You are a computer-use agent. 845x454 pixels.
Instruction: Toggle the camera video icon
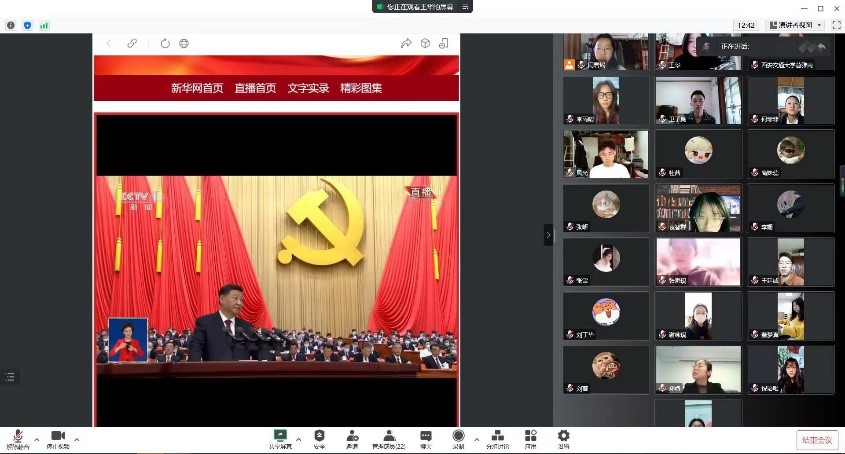[58, 436]
